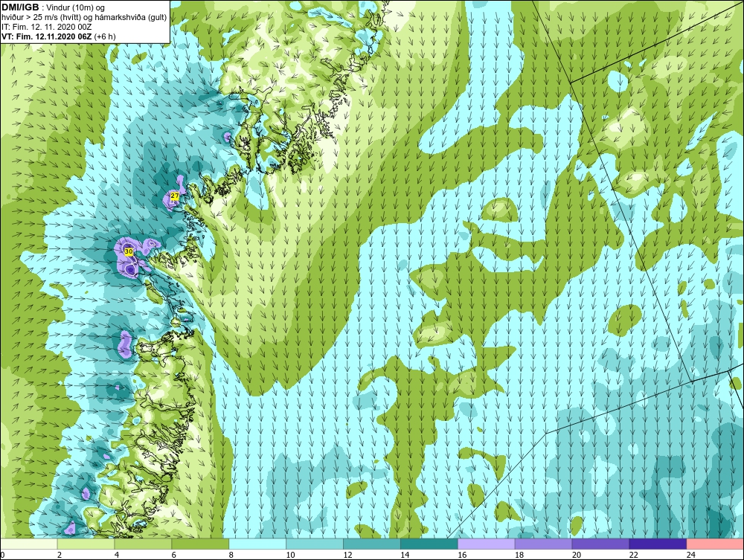Click the legend scale label '4'
Screen dimensions: 744x560
116,555
